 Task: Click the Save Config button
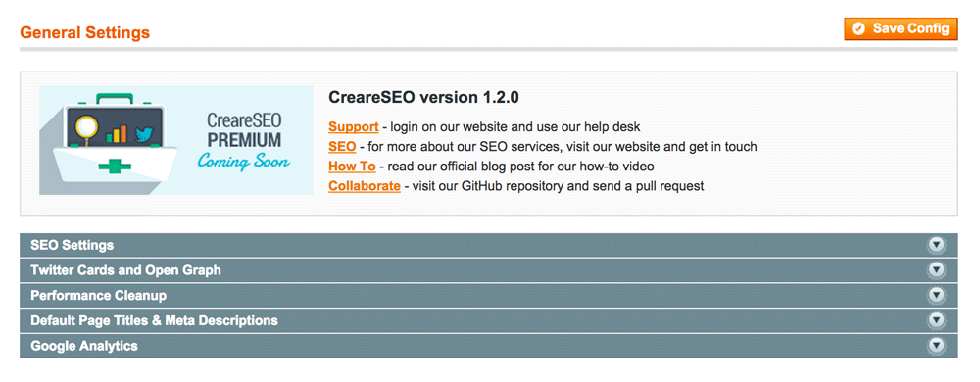(901, 28)
